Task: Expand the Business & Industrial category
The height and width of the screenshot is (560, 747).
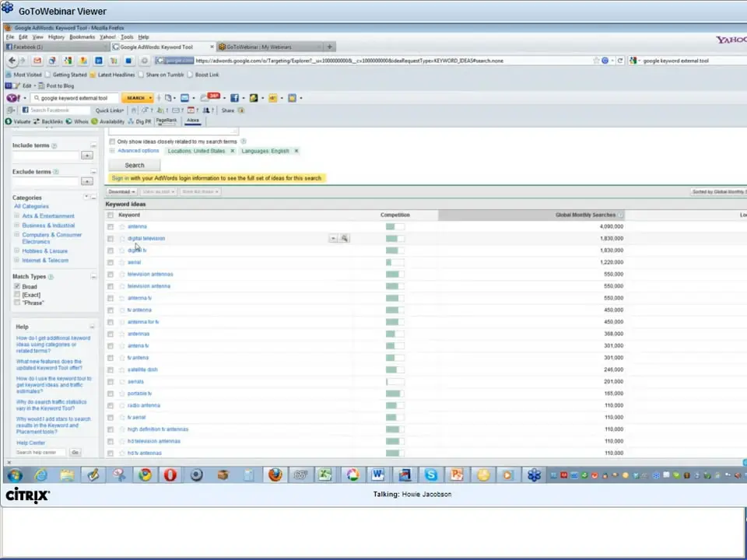Action: coord(16,226)
